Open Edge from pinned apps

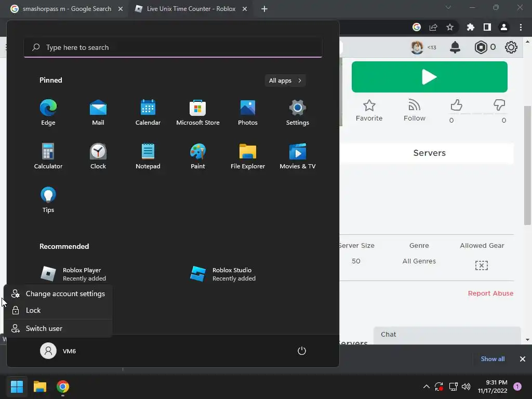(x=48, y=113)
